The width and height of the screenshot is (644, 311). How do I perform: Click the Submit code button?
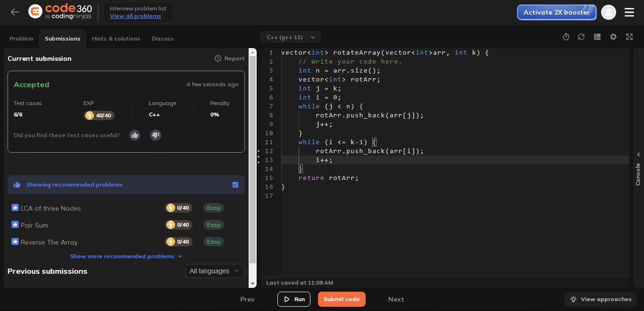[341, 299]
